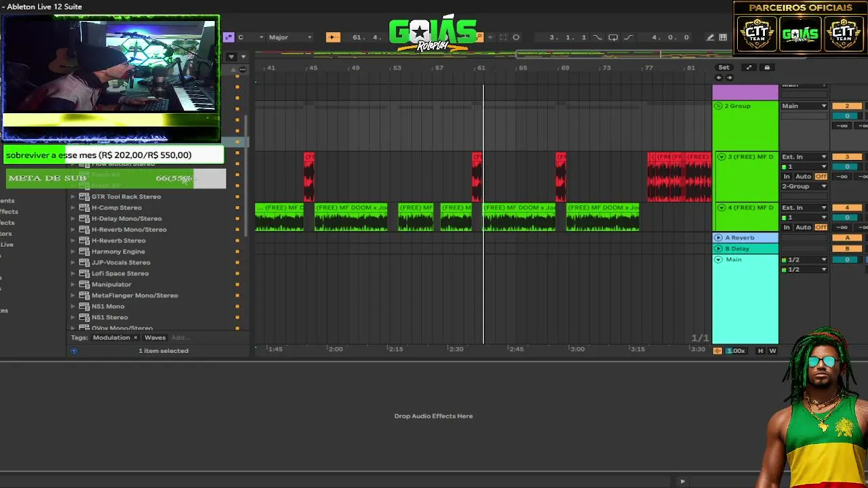The width and height of the screenshot is (868, 488).
Task: Select MetaFlanger Mono/Stereo in browser
Action: pyautogui.click(x=134, y=296)
